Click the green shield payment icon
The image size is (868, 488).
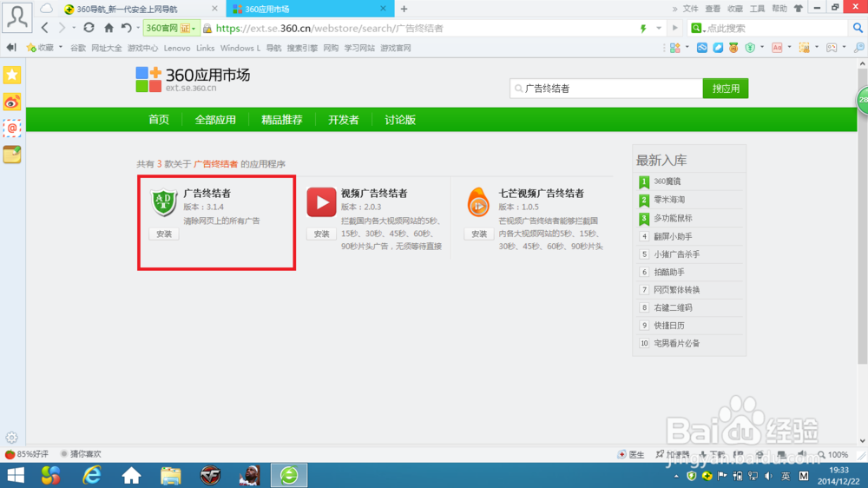(x=750, y=48)
